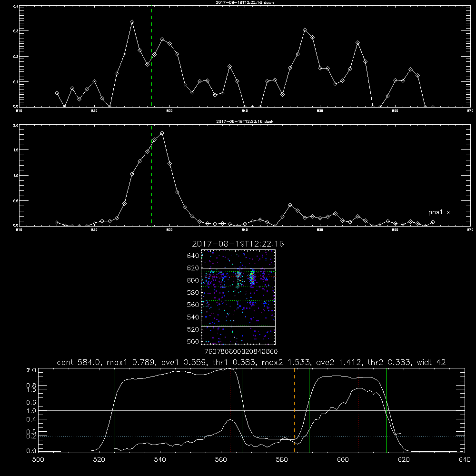Click the '580' x-axis label of bottom plot

[x=282, y=460]
